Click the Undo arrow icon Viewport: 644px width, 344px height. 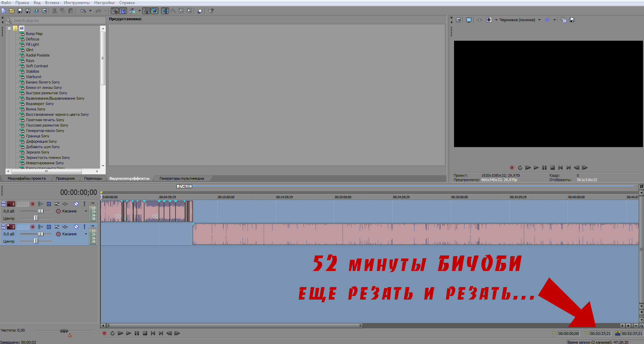click(x=83, y=11)
